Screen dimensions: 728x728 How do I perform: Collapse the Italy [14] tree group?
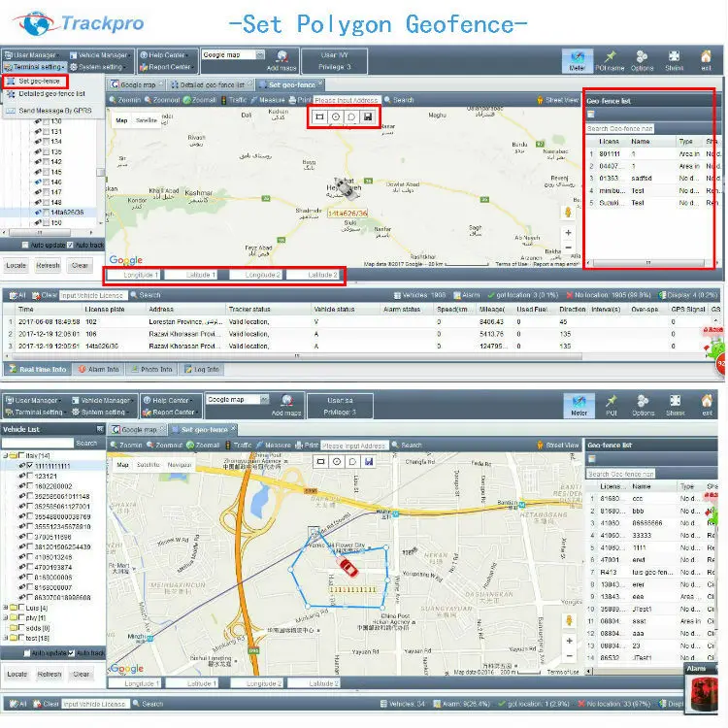(6, 455)
